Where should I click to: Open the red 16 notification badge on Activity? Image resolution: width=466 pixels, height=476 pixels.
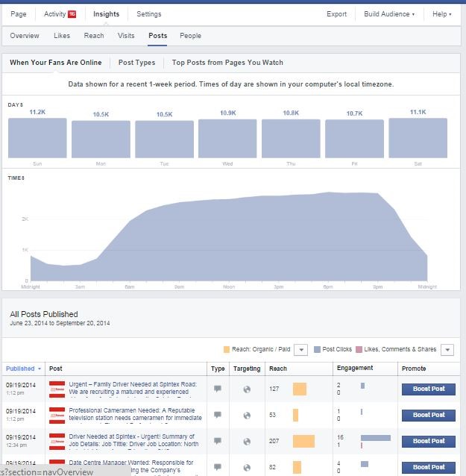coord(72,14)
